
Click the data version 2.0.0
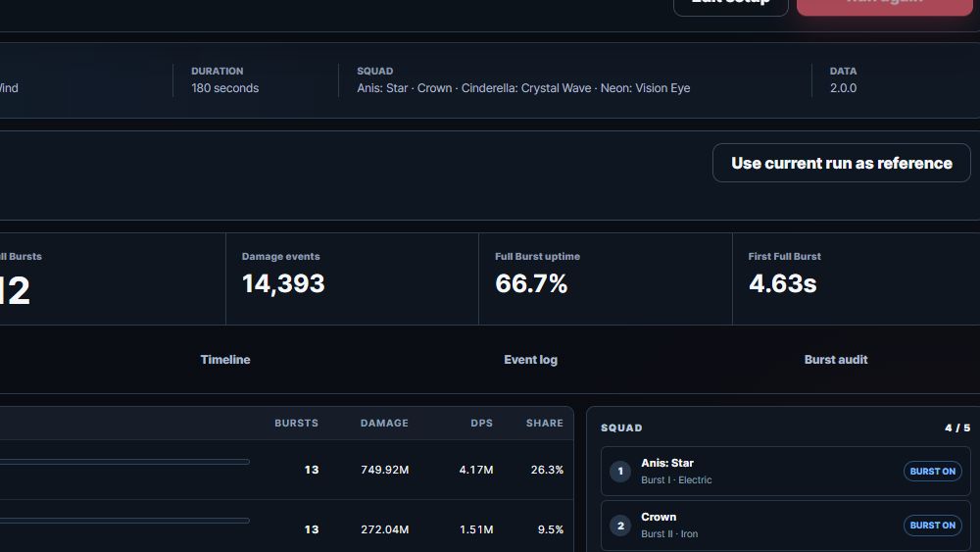point(843,88)
